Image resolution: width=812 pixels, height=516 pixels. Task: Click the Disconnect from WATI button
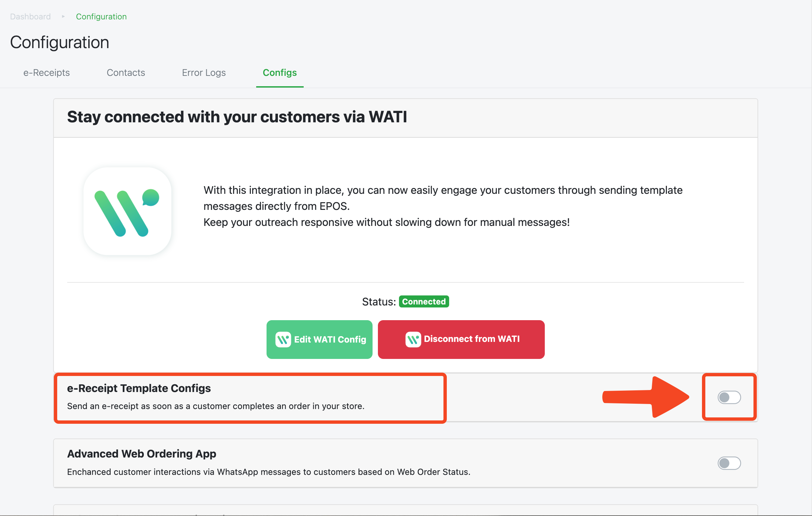click(461, 340)
